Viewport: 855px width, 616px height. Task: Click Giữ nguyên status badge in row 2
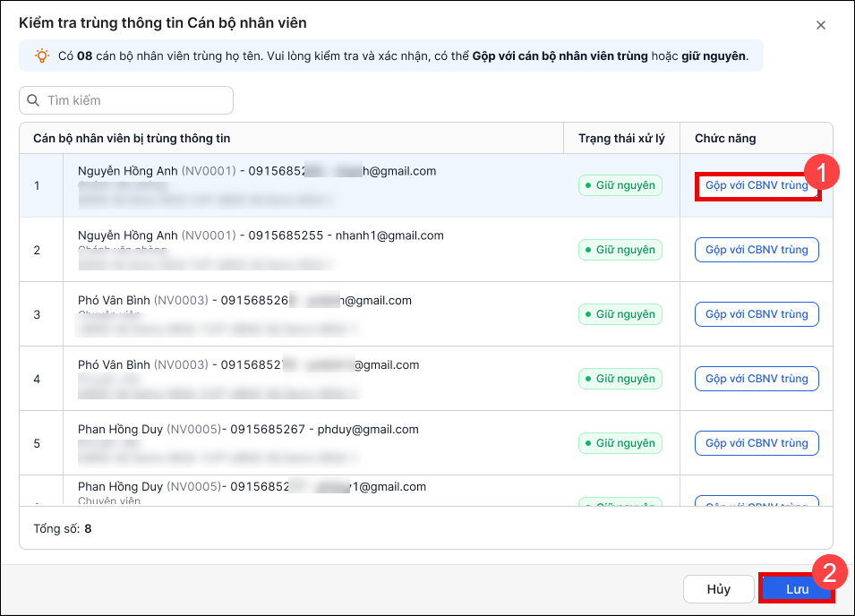coord(620,250)
